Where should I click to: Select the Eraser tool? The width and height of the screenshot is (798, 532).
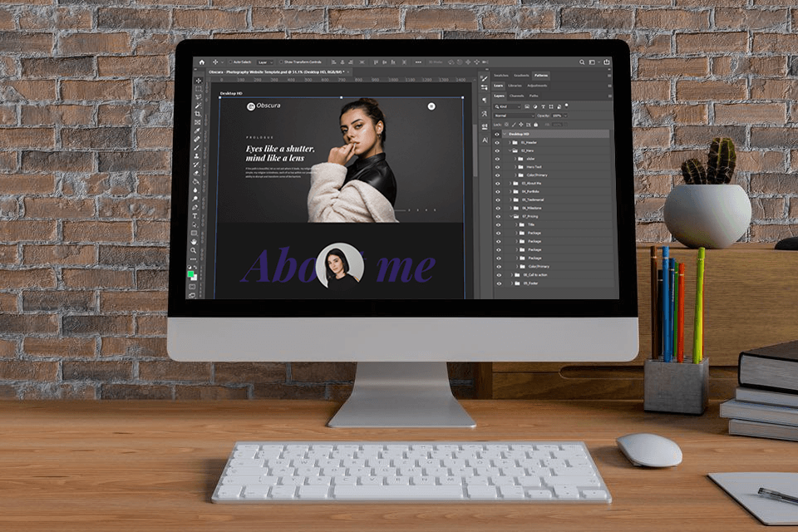[x=196, y=174]
